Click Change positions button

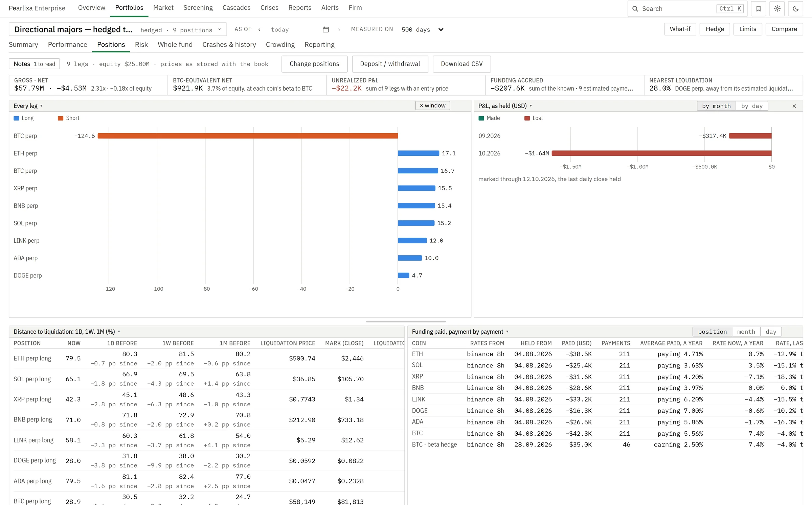tap(314, 64)
